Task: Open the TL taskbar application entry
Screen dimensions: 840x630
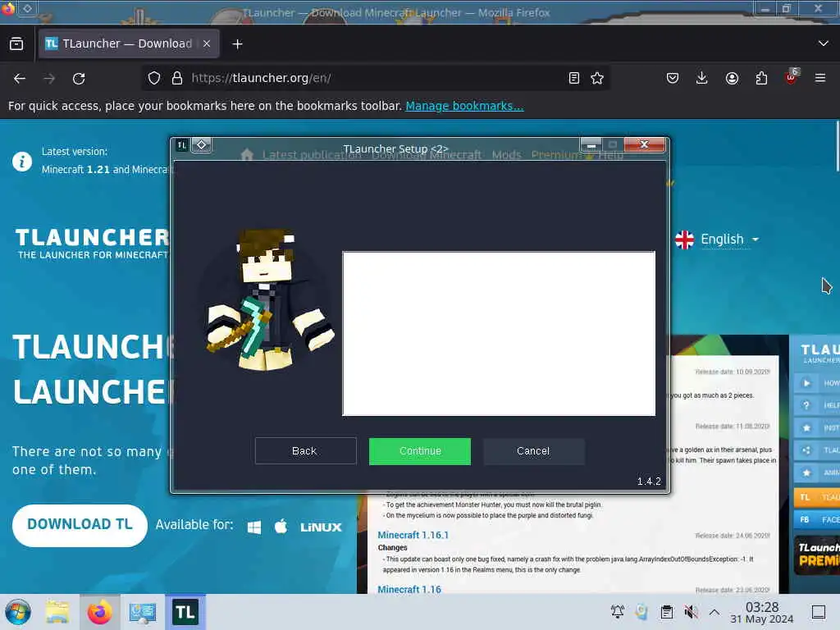Action: [185, 612]
